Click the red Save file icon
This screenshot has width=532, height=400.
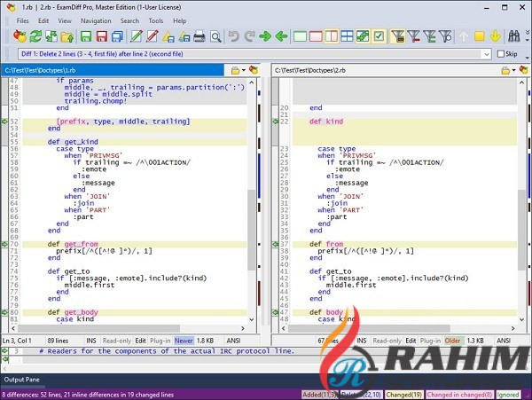click(100, 36)
